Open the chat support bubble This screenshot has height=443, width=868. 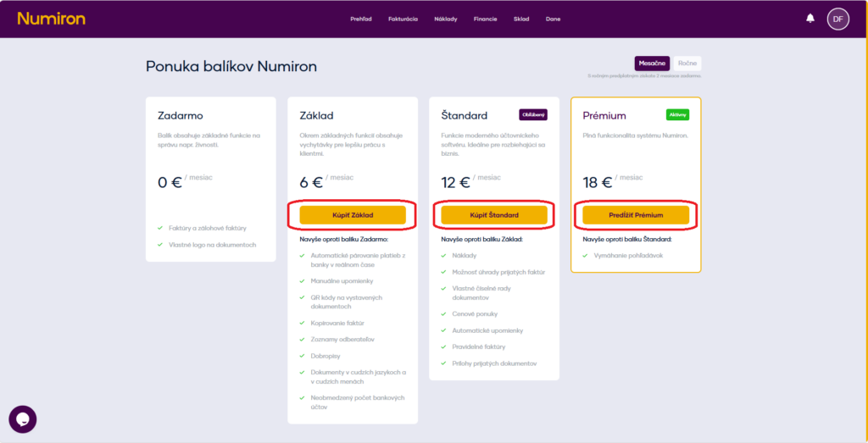click(23, 418)
